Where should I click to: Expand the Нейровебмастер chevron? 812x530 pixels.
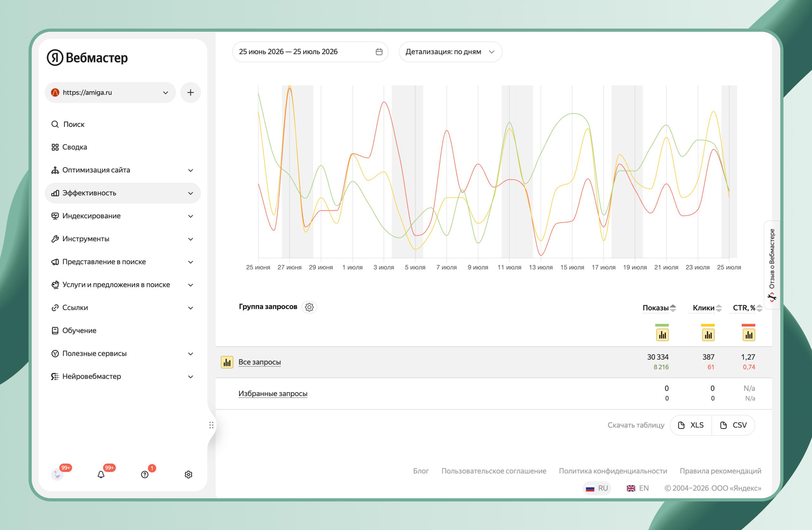191,377
